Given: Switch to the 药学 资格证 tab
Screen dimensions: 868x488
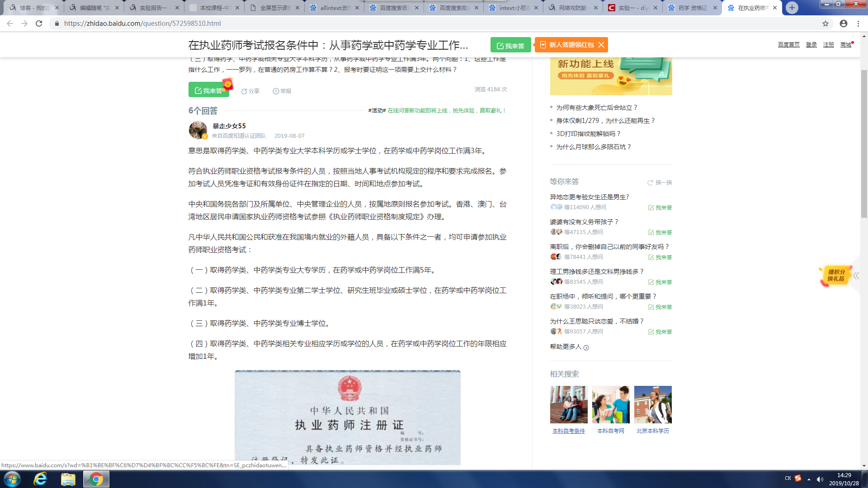Looking at the screenshot, I should pyautogui.click(x=692, y=8).
